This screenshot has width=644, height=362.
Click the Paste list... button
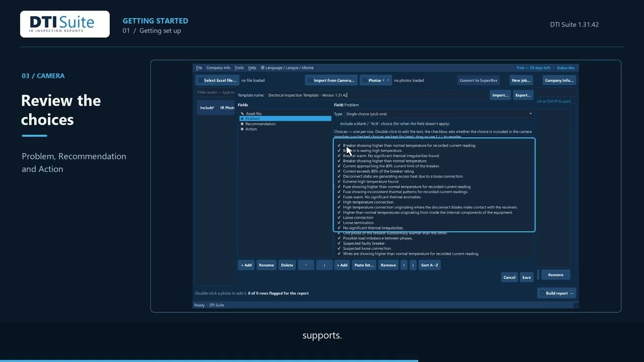click(x=363, y=265)
